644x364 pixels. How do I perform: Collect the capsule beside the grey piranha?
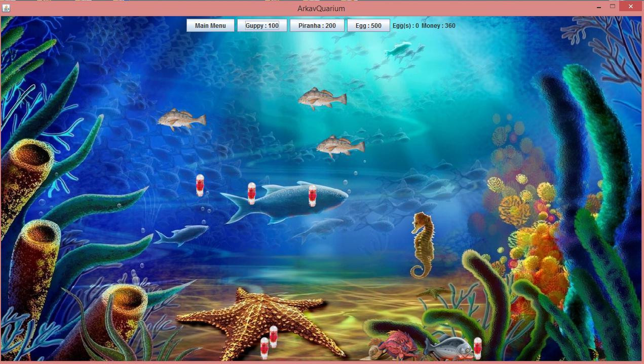tap(477, 348)
